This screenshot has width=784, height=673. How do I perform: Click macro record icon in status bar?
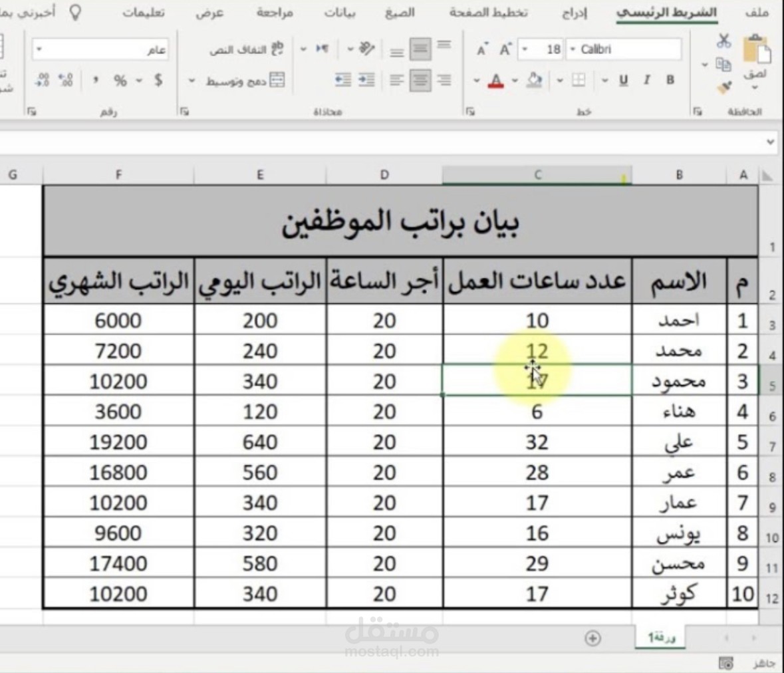click(725, 664)
